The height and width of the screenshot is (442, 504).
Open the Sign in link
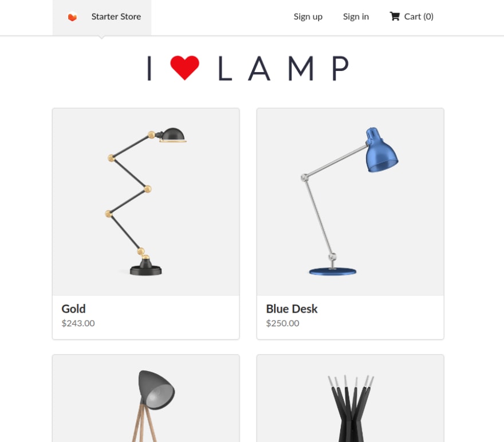point(356,17)
